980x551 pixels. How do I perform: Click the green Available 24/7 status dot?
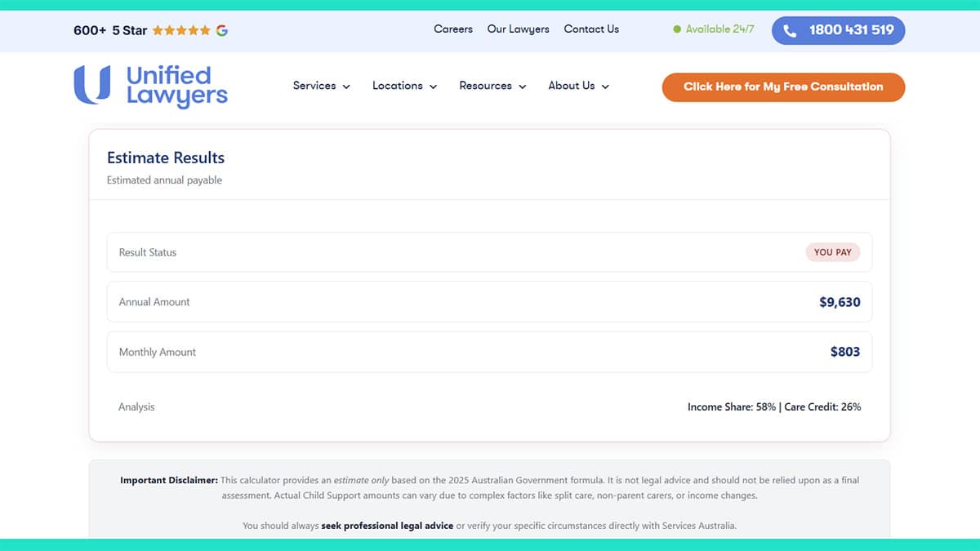pos(677,29)
